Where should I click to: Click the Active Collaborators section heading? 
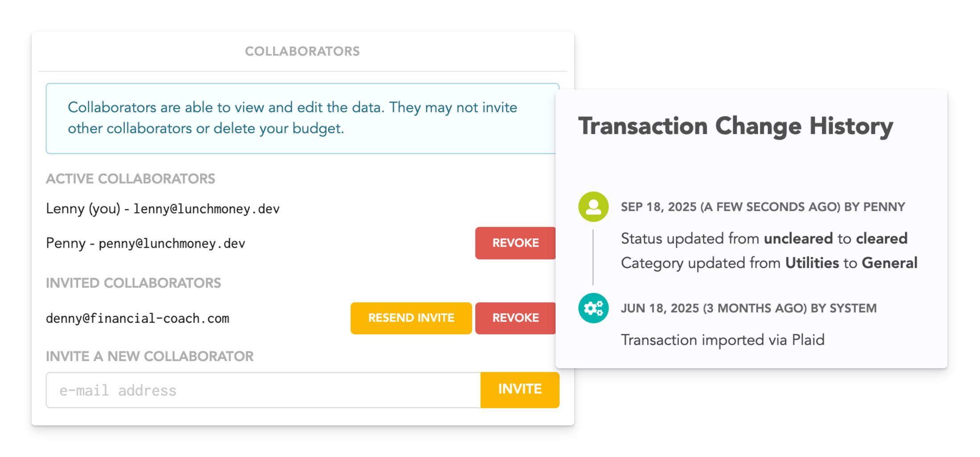(131, 179)
